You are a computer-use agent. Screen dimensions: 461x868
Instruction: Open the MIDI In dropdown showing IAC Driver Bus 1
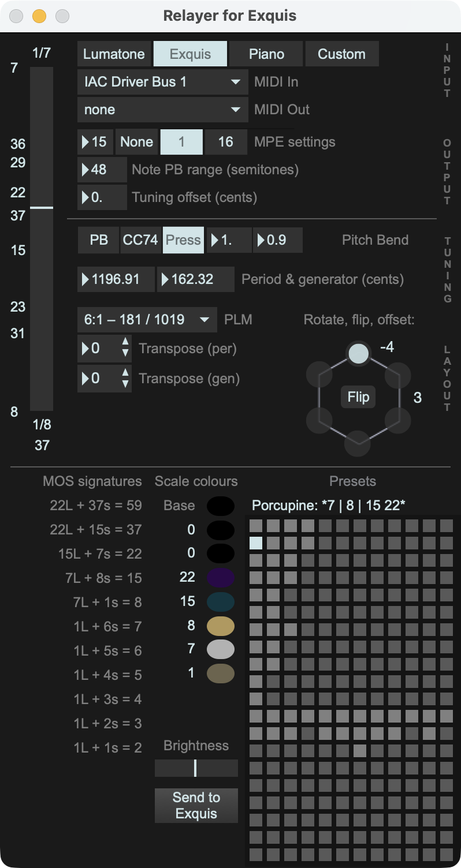point(162,82)
